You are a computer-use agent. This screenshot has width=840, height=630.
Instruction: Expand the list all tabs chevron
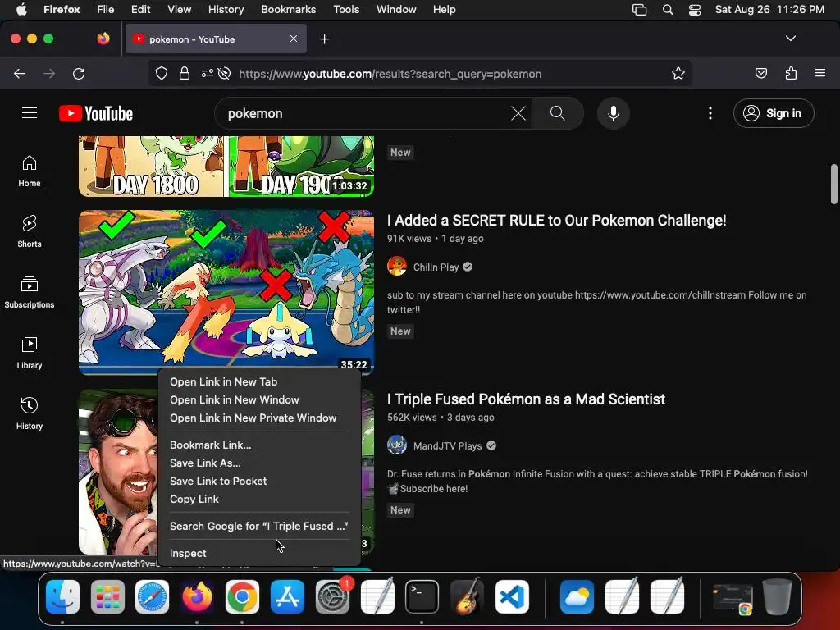coord(791,39)
